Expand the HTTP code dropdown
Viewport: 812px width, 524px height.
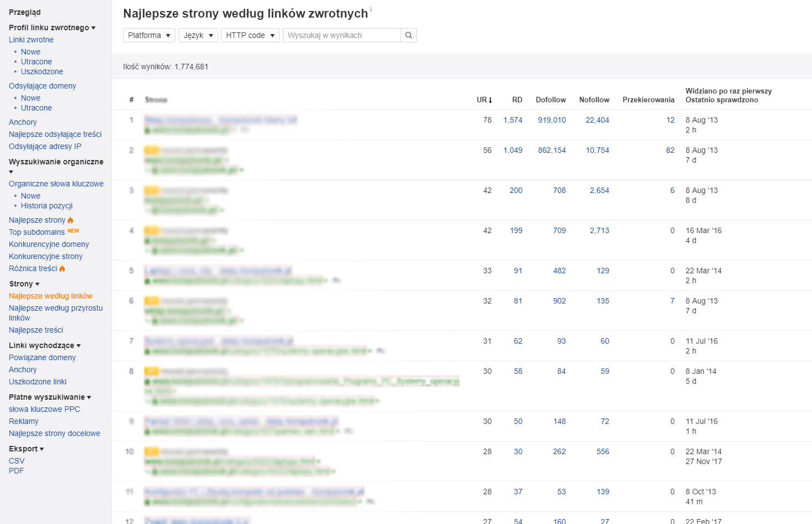(x=250, y=35)
